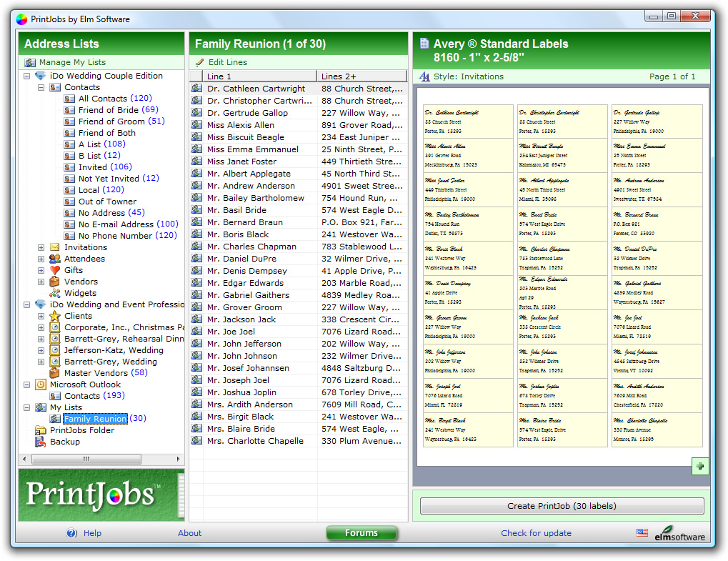
Task: Collapse the Contacts tree node
Action: (x=41, y=87)
